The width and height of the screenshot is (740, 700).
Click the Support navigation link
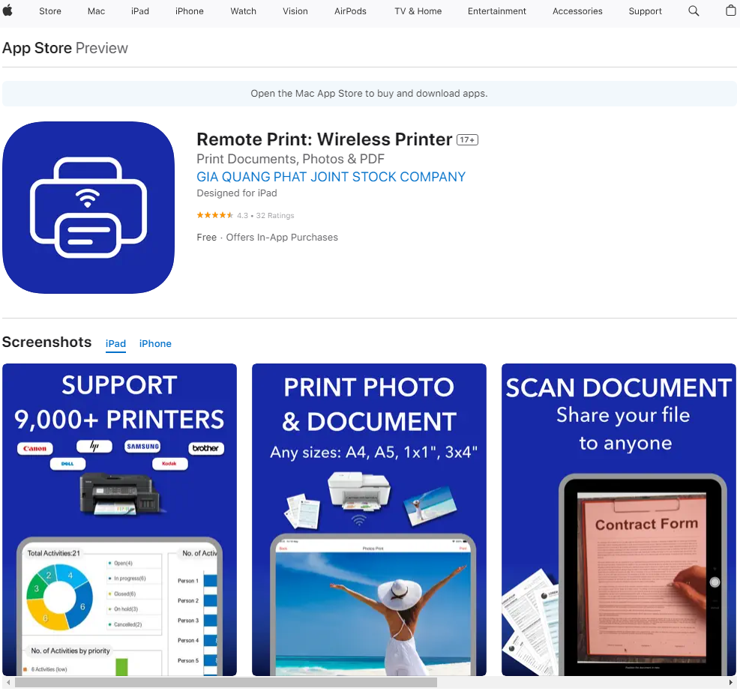click(645, 10)
